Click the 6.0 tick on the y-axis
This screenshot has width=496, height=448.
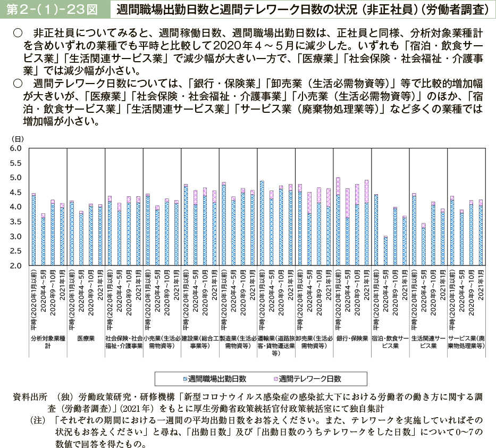pyautogui.click(x=15, y=148)
